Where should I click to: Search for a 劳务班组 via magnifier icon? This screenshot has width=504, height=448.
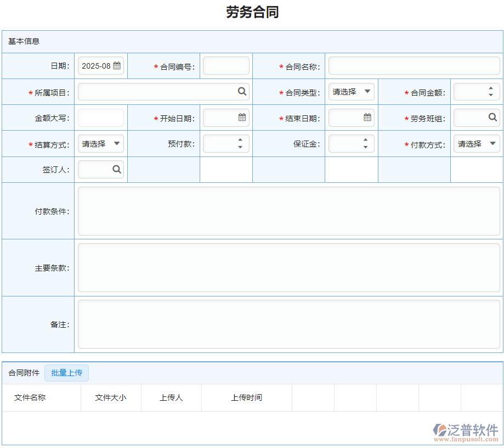coord(492,117)
